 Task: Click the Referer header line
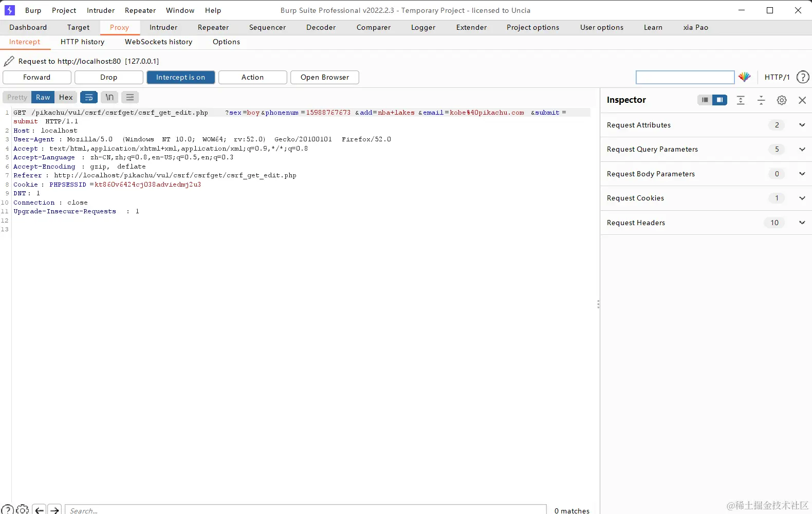[155, 175]
